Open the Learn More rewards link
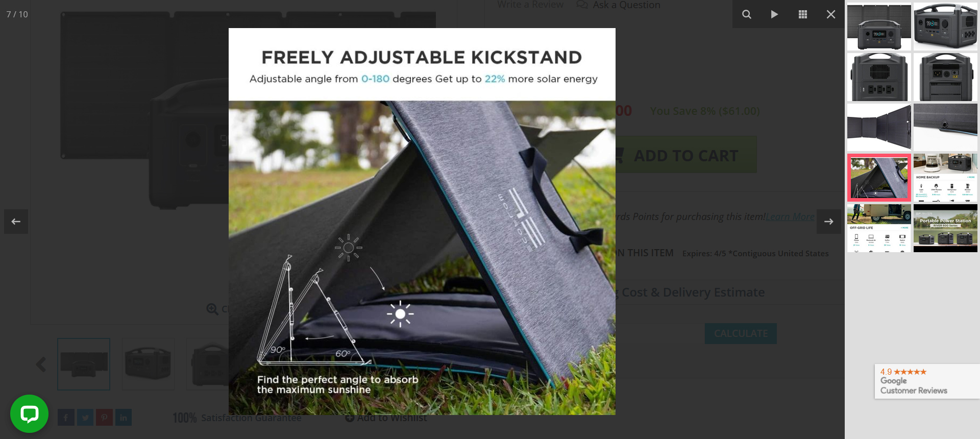This screenshot has width=980, height=439. [x=790, y=216]
